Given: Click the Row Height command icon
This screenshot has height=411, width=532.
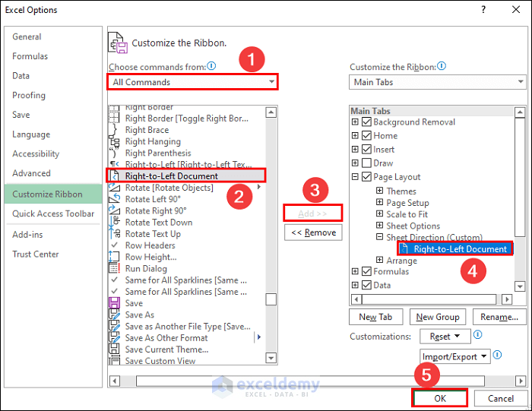Looking at the screenshot, I should [114, 257].
